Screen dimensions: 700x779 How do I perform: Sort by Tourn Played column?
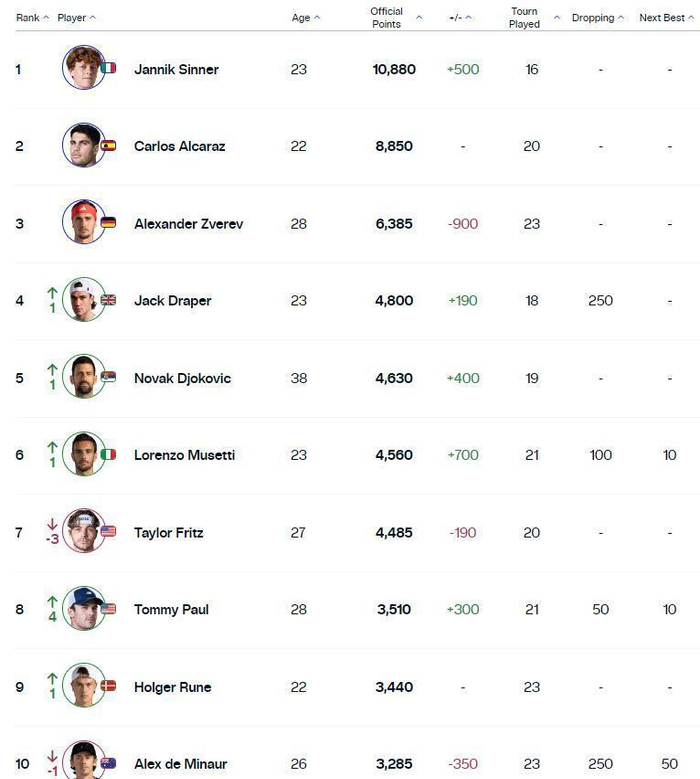point(525,18)
